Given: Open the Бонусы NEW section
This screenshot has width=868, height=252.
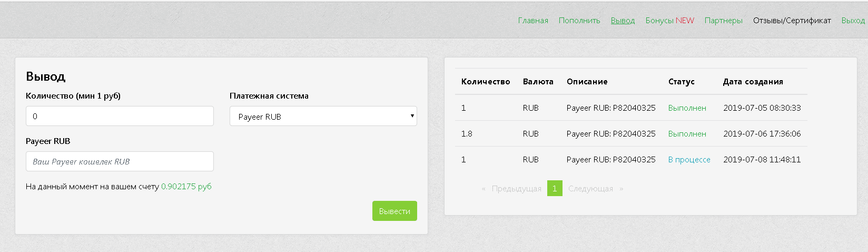Looking at the screenshot, I should (670, 21).
